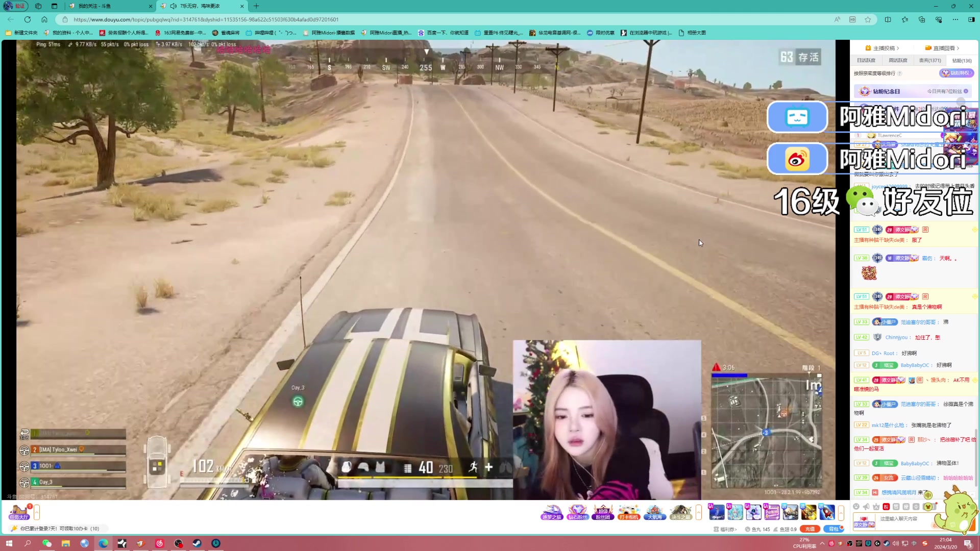Image resolution: width=980 pixels, height=551 pixels.
Task: Open 逐梦之旅 activity icon
Action: tap(552, 512)
